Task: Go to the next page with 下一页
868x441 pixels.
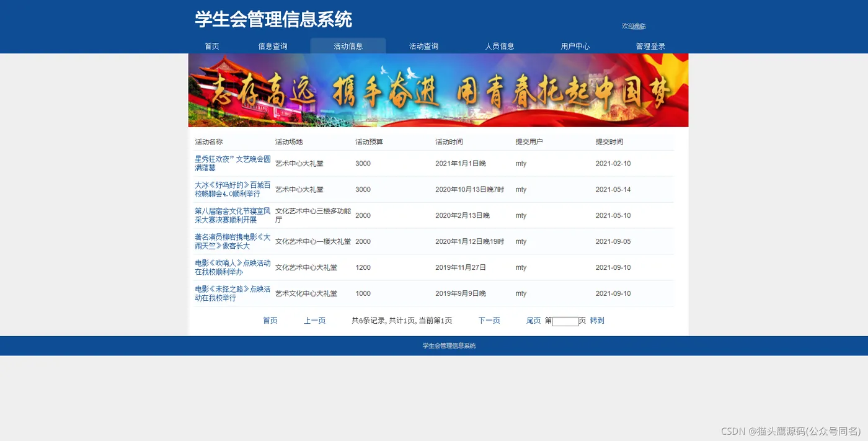Action: click(489, 321)
